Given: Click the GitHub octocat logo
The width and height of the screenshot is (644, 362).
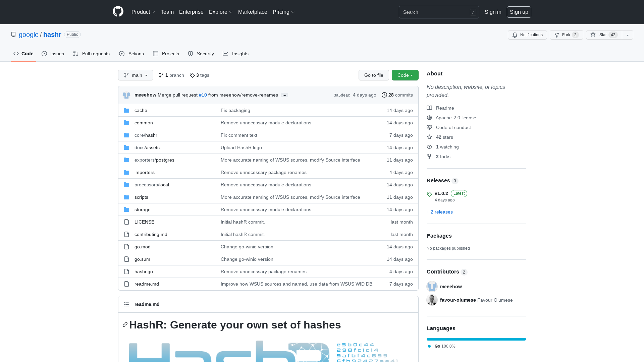Looking at the screenshot, I should (118, 12).
